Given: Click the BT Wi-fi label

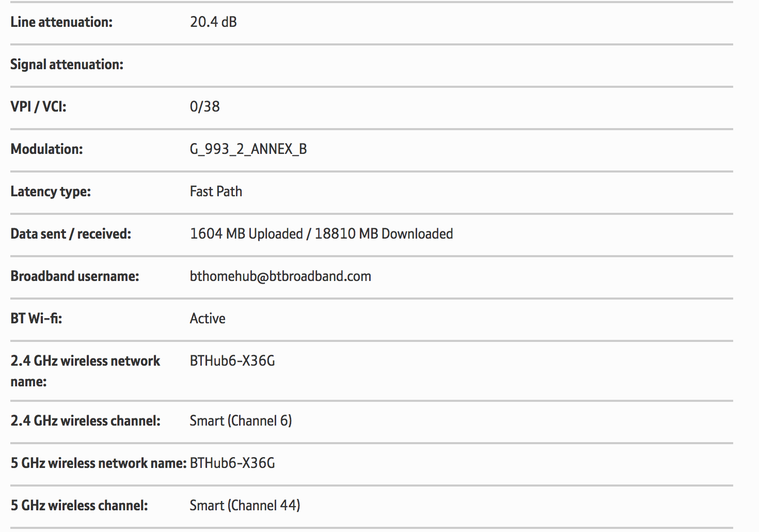Looking at the screenshot, I should point(36,319).
